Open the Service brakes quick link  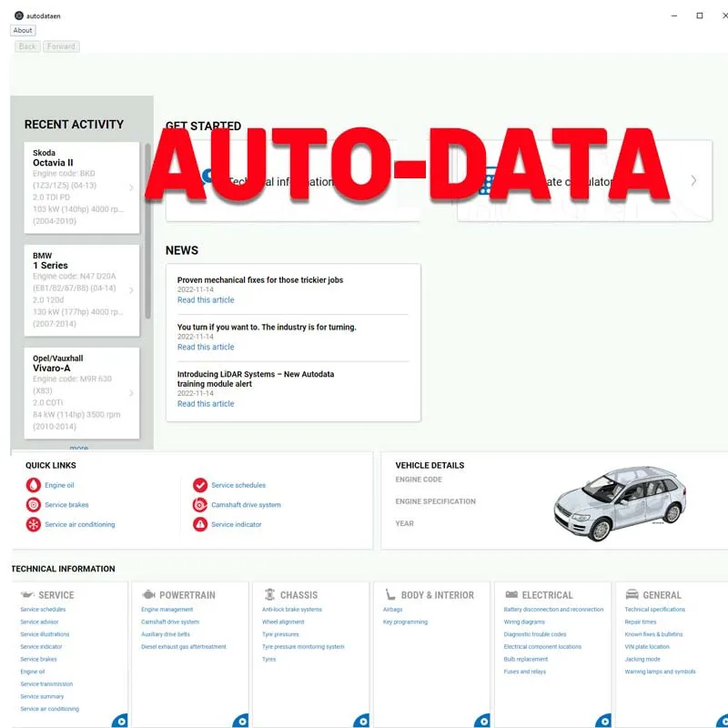pyautogui.click(x=66, y=505)
